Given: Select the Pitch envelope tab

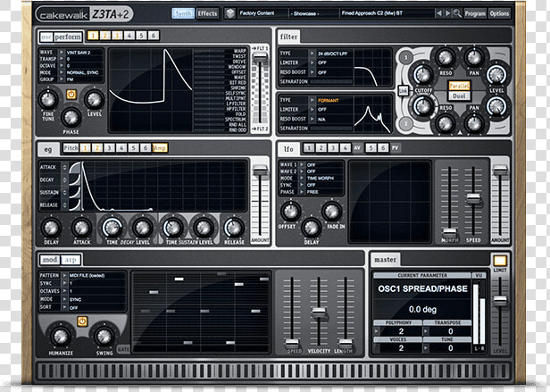Looking at the screenshot, I should click(71, 147).
